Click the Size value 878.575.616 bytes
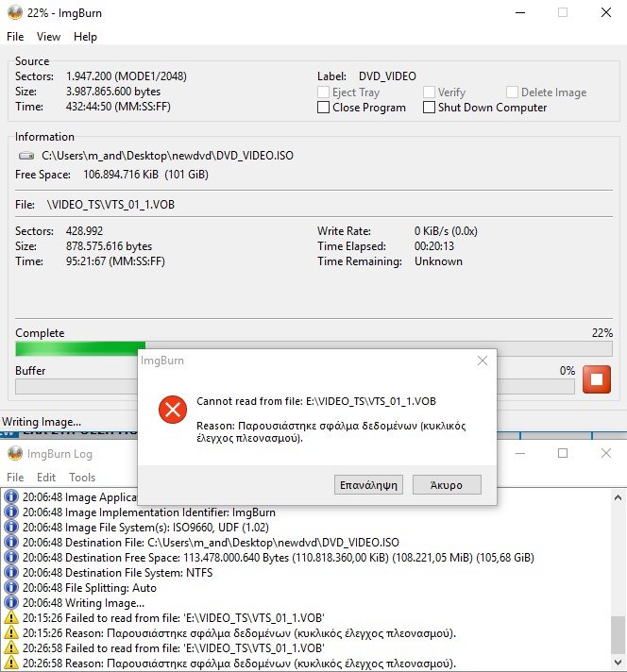Viewport: 627px width, 672px height. pyautogui.click(x=109, y=246)
